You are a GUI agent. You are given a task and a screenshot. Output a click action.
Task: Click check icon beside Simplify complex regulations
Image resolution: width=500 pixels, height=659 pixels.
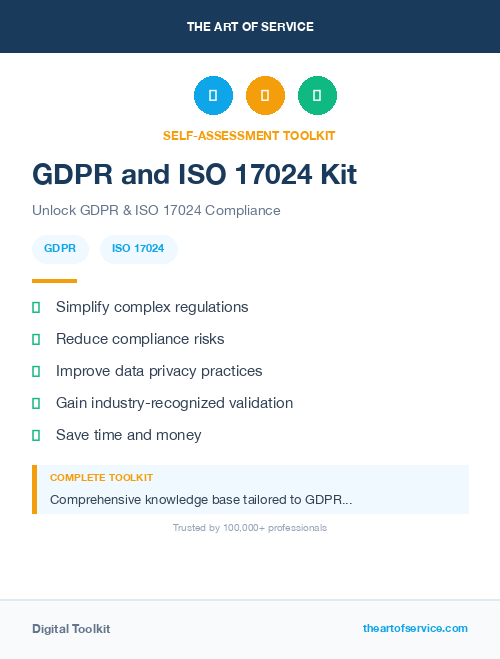(x=36, y=307)
